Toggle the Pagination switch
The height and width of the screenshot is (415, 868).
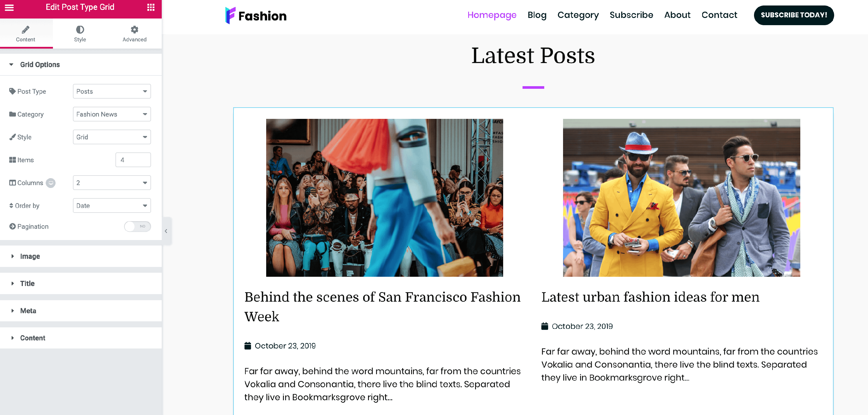137,226
